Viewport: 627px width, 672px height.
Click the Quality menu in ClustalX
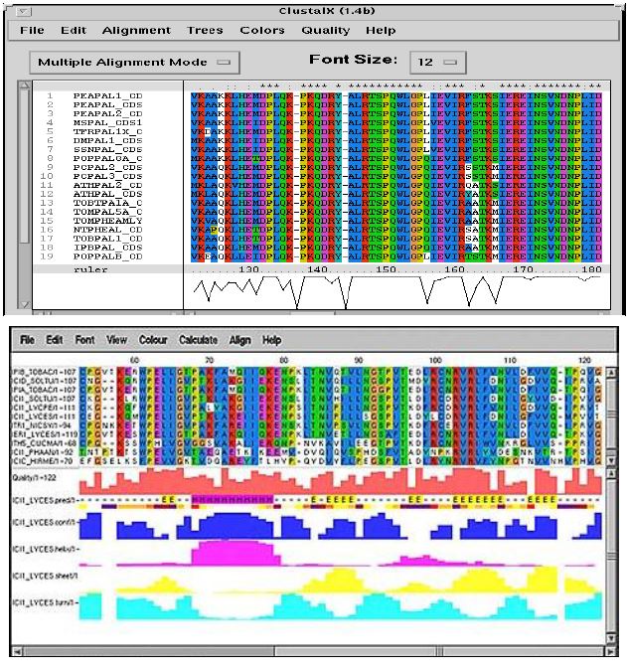tap(325, 31)
